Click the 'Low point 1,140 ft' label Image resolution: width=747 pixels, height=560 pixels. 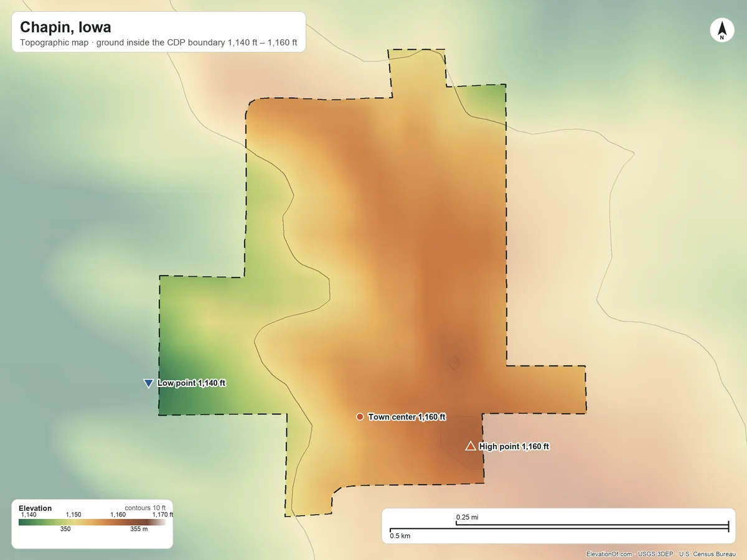pyautogui.click(x=191, y=383)
